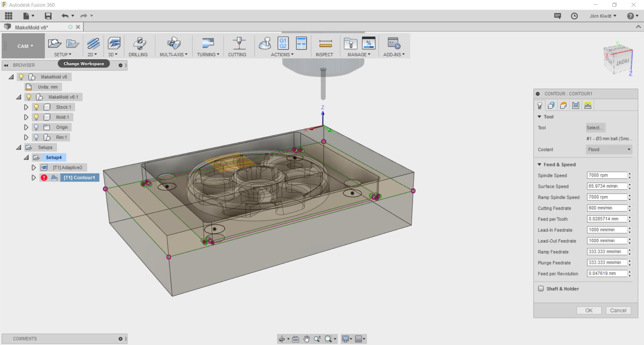Open the Coolant Flood dropdown
Viewport: 644px width, 345px height.
point(609,150)
